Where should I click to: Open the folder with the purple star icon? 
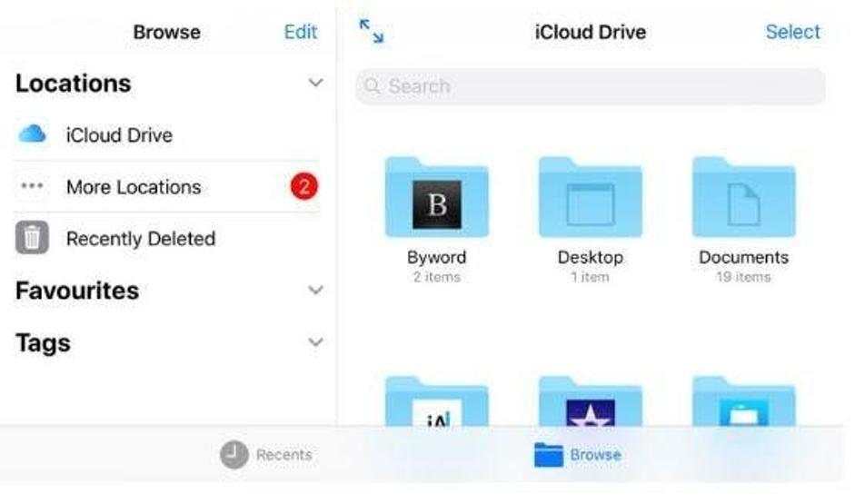pyautogui.click(x=590, y=401)
